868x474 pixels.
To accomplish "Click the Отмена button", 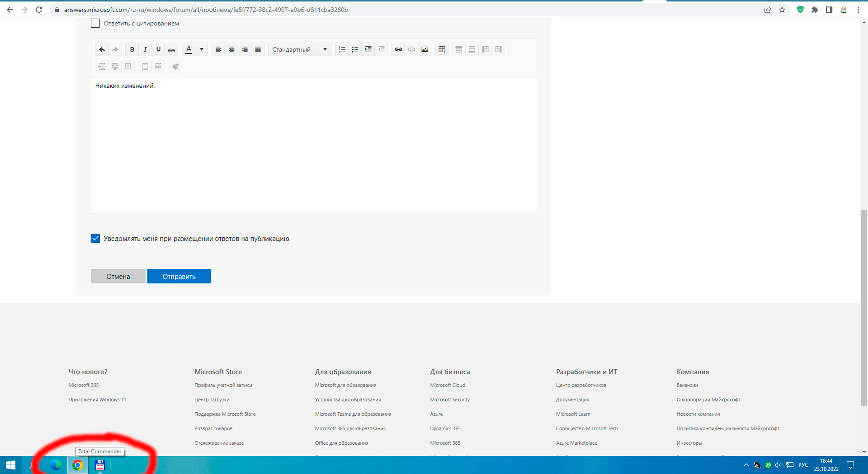I will coord(118,276).
